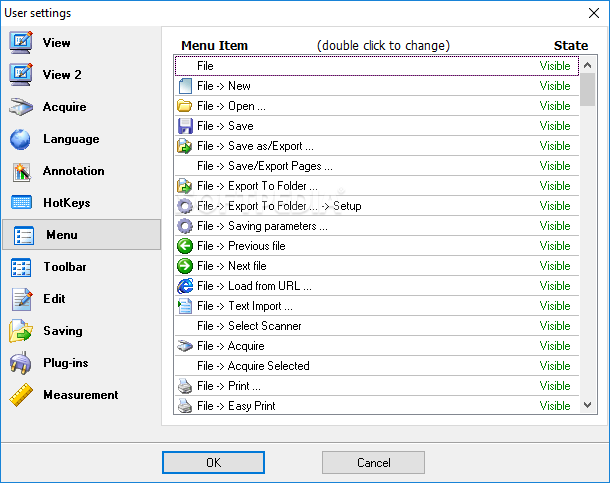This screenshot has width=610, height=483.
Task: Click the View category icon
Action: click(21, 42)
